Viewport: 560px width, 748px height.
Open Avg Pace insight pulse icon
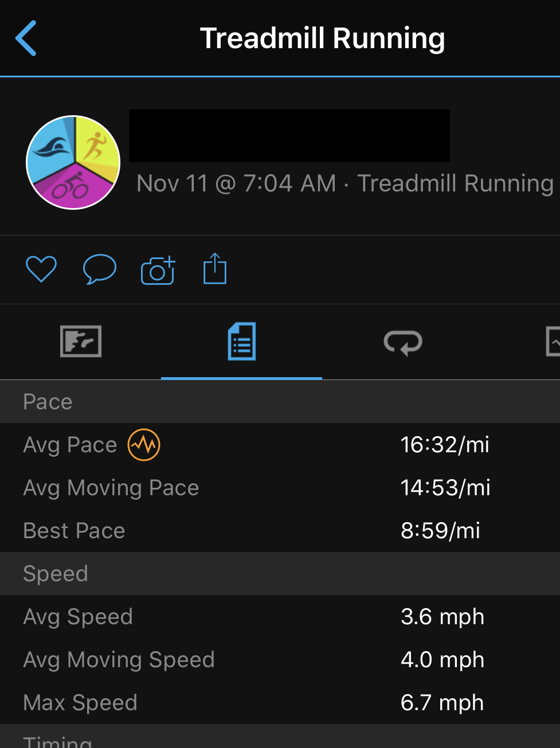pos(144,445)
